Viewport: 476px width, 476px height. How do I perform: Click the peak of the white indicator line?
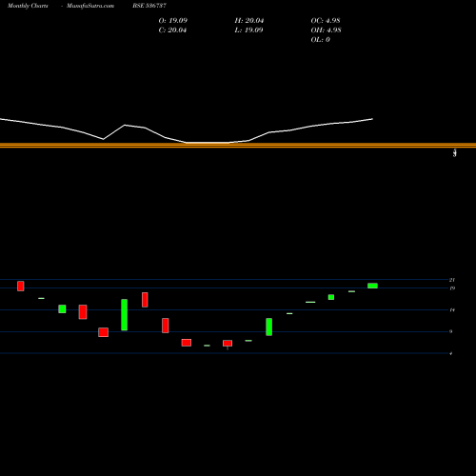point(125,125)
